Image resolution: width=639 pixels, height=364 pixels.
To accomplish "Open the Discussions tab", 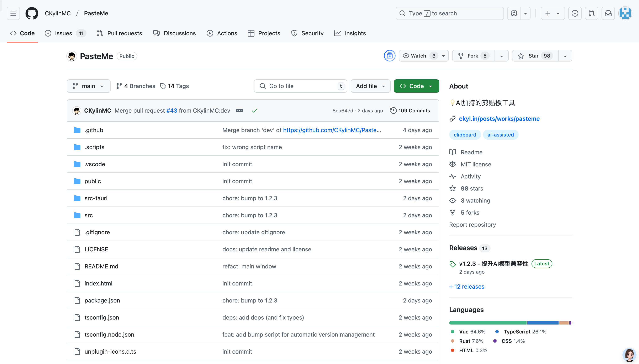I will pos(174,33).
